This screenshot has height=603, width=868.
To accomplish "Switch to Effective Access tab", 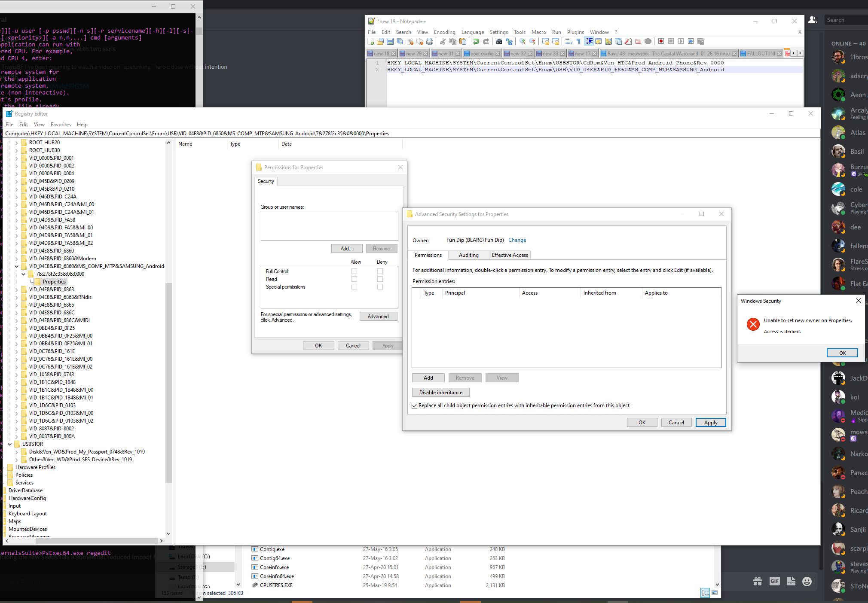I will (x=510, y=255).
